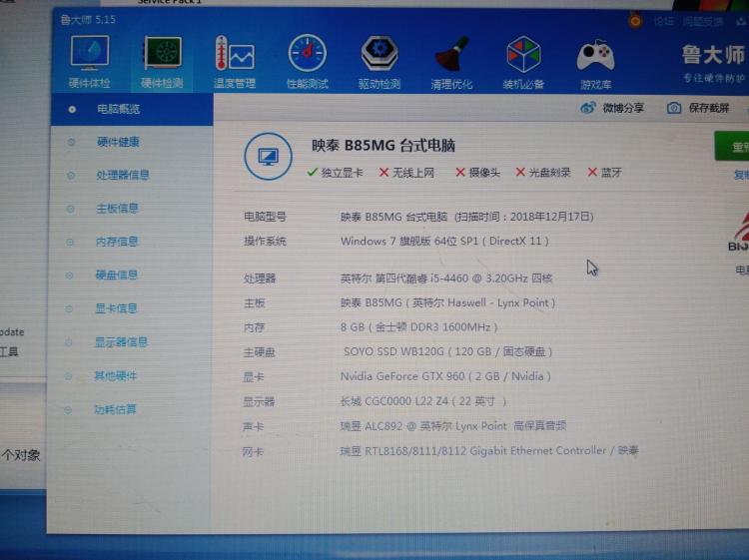Click the orange medal icon in title bar
The width and height of the screenshot is (749, 560).
[x=635, y=21]
